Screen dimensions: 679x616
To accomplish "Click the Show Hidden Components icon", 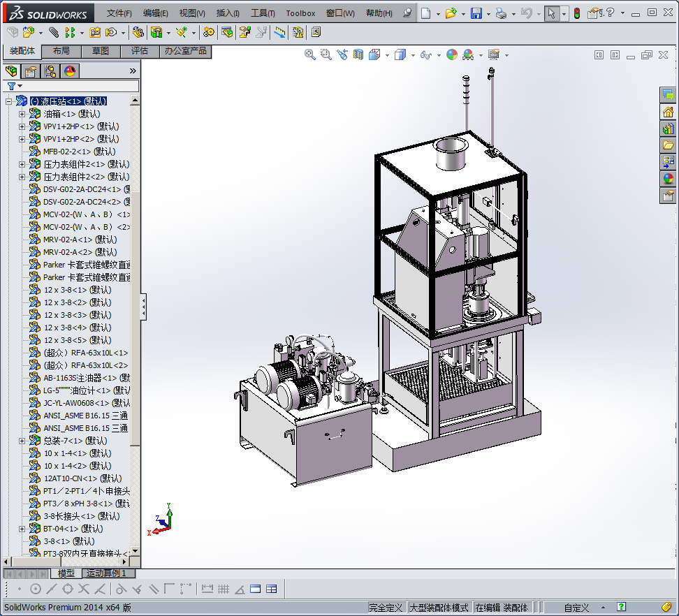I will pyautogui.click(x=138, y=32).
